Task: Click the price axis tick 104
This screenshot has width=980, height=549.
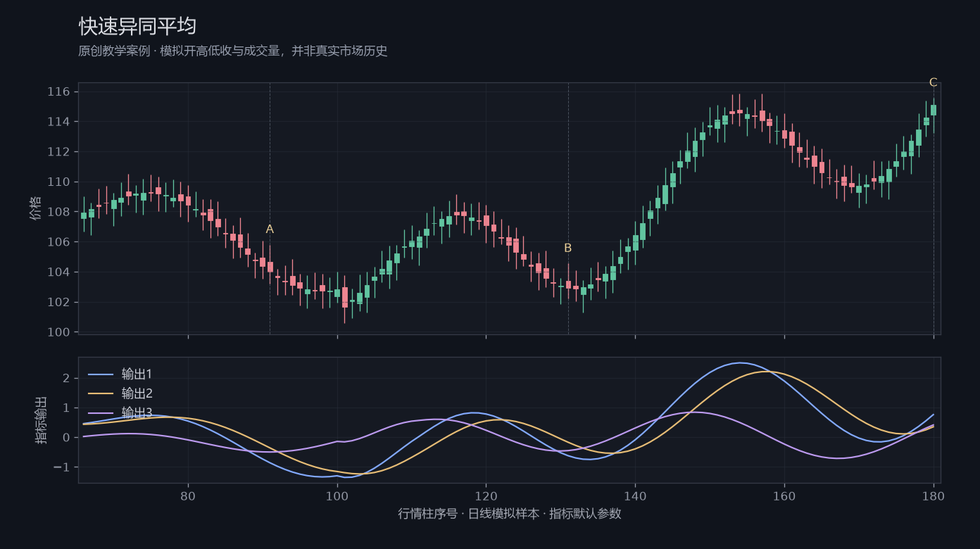Action: pyautogui.click(x=58, y=272)
